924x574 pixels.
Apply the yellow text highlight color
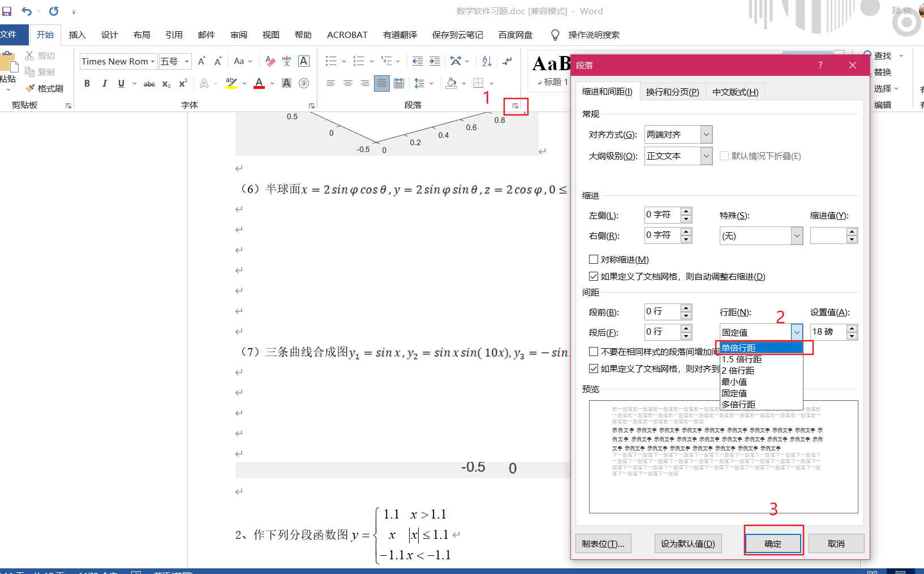click(x=231, y=84)
